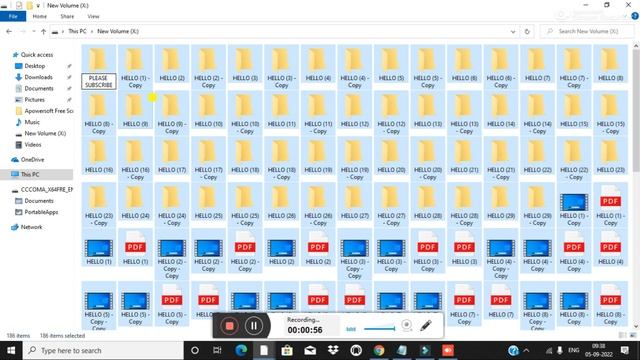Open Microsoft Edge from the taskbar

[241, 350]
